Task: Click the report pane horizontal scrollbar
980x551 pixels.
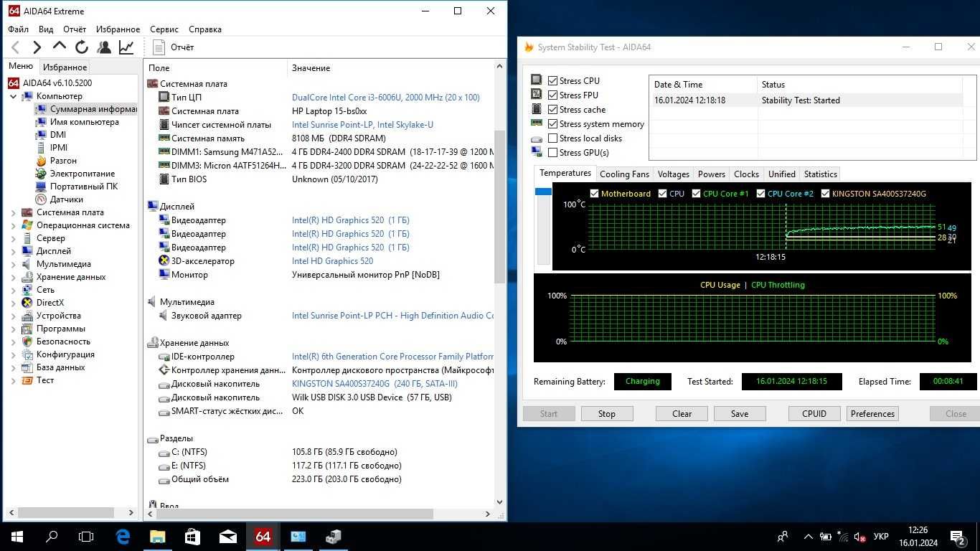Action: pos(295,514)
